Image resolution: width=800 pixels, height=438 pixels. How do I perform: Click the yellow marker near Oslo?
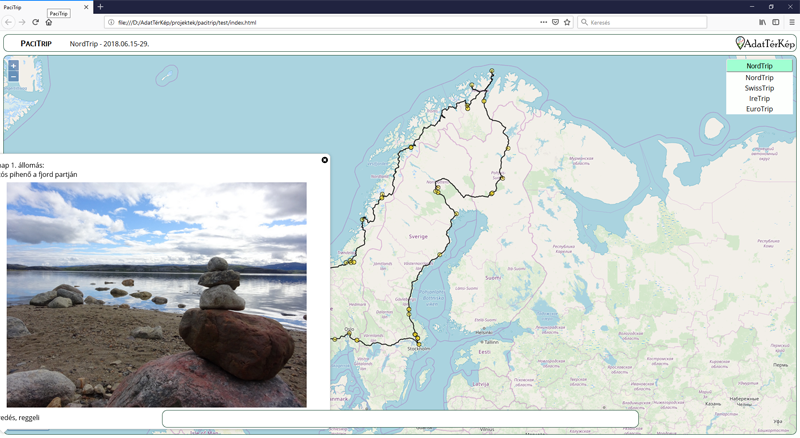(x=349, y=333)
